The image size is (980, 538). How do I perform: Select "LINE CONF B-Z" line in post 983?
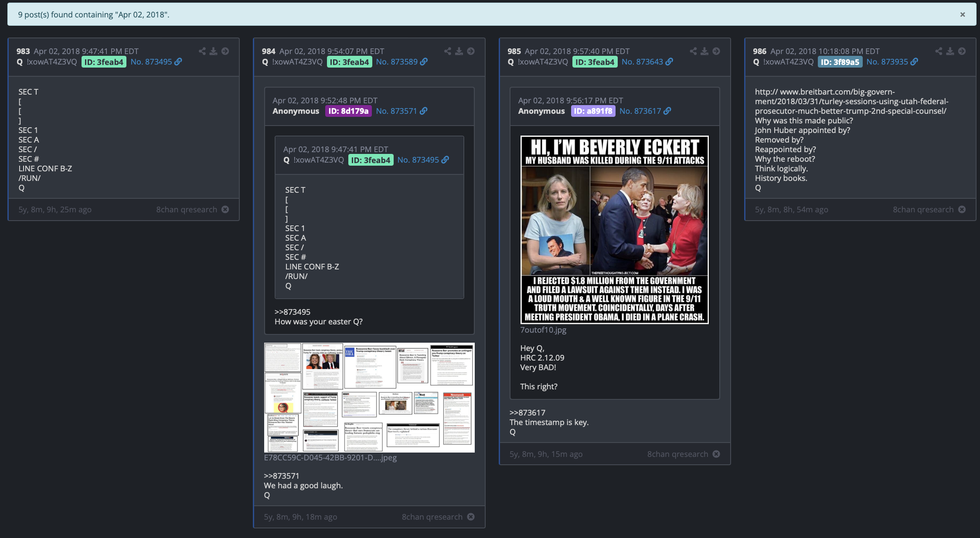tap(45, 169)
